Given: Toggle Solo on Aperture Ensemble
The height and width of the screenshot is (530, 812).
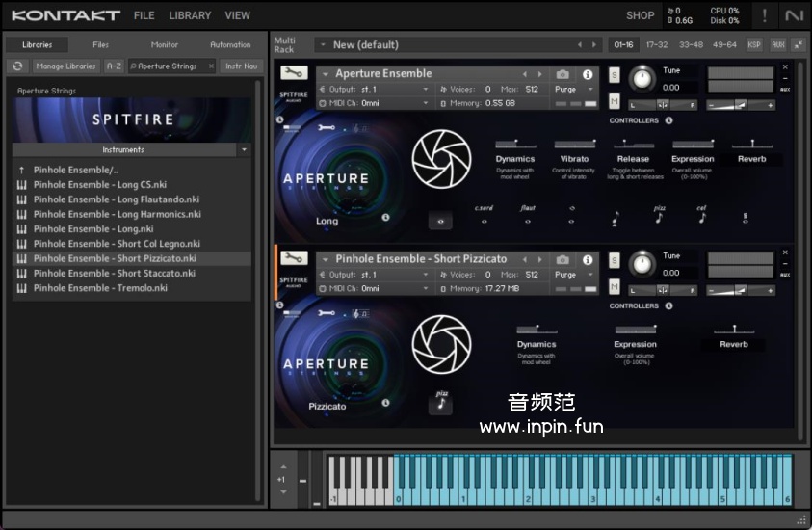Looking at the screenshot, I should [615, 75].
